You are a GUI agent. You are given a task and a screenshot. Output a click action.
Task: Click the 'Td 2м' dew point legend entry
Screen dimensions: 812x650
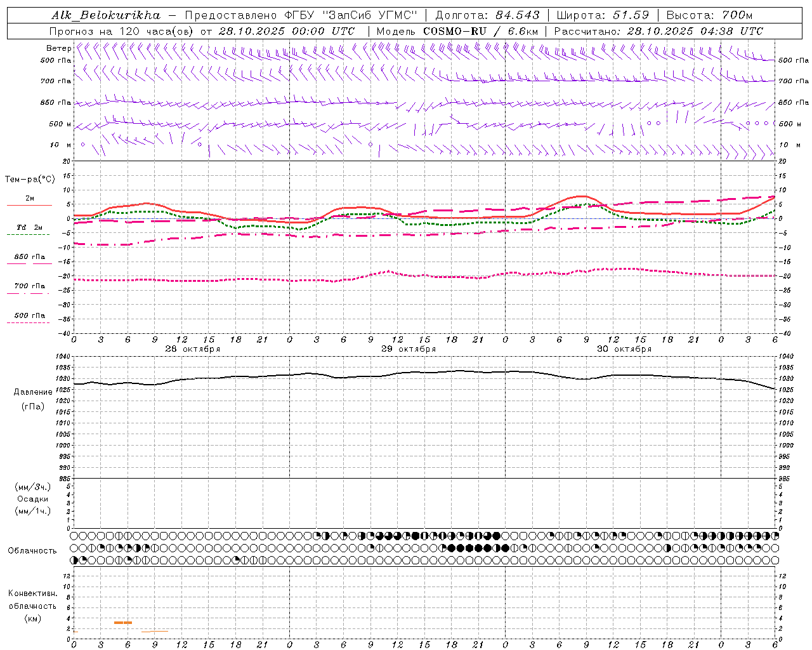click(x=29, y=227)
